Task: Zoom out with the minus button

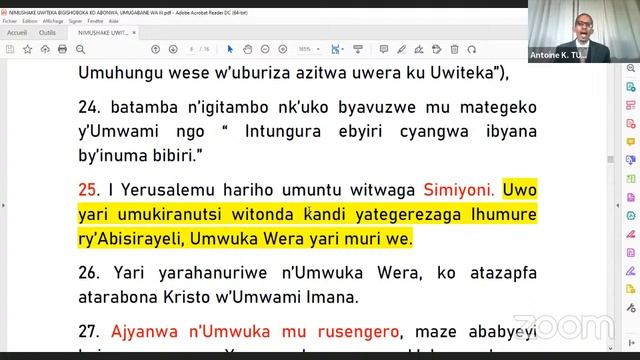Action: pos(265,49)
